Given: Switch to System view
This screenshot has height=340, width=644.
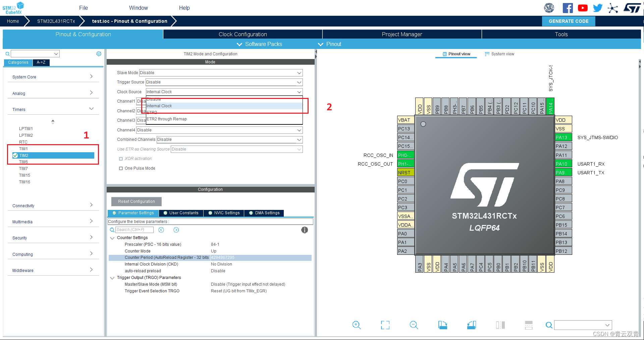Looking at the screenshot, I should tap(499, 54).
